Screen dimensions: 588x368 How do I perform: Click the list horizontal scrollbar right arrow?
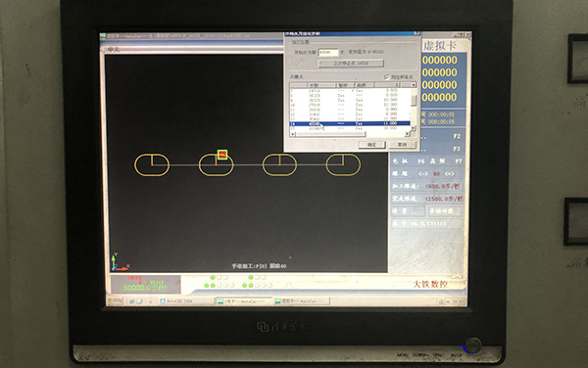click(x=408, y=134)
